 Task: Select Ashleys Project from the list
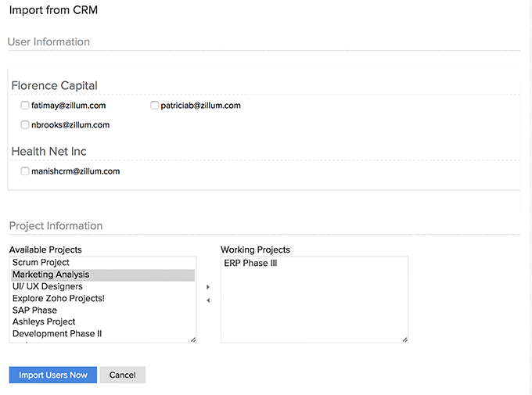click(45, 321)
